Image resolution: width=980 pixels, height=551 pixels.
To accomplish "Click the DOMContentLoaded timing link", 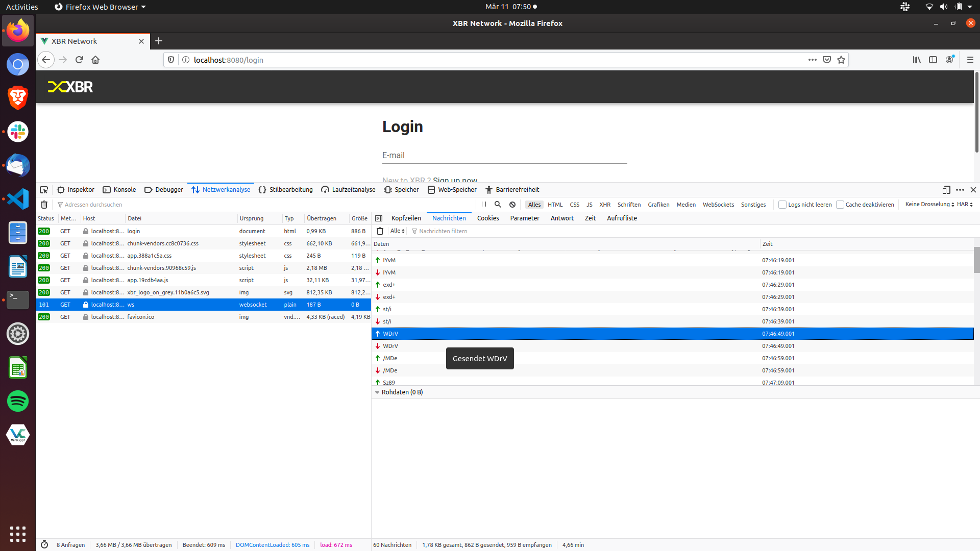I will click(x=273, y=544).
